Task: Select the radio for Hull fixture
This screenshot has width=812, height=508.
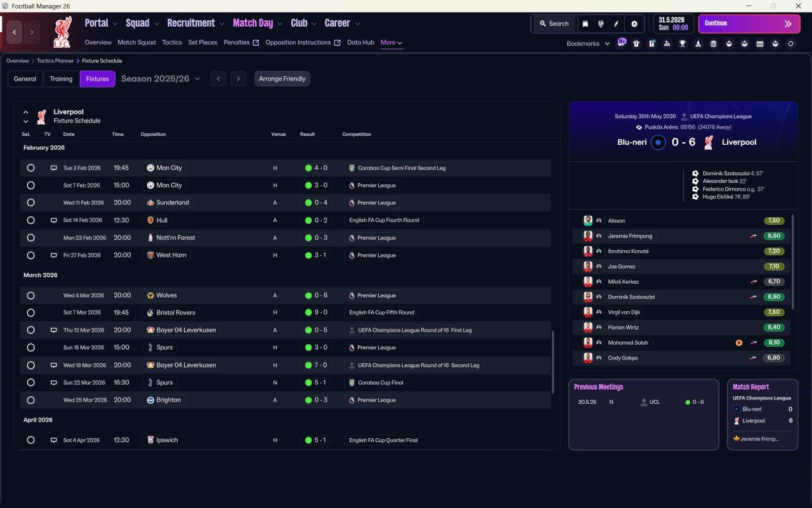Action: 30,220
